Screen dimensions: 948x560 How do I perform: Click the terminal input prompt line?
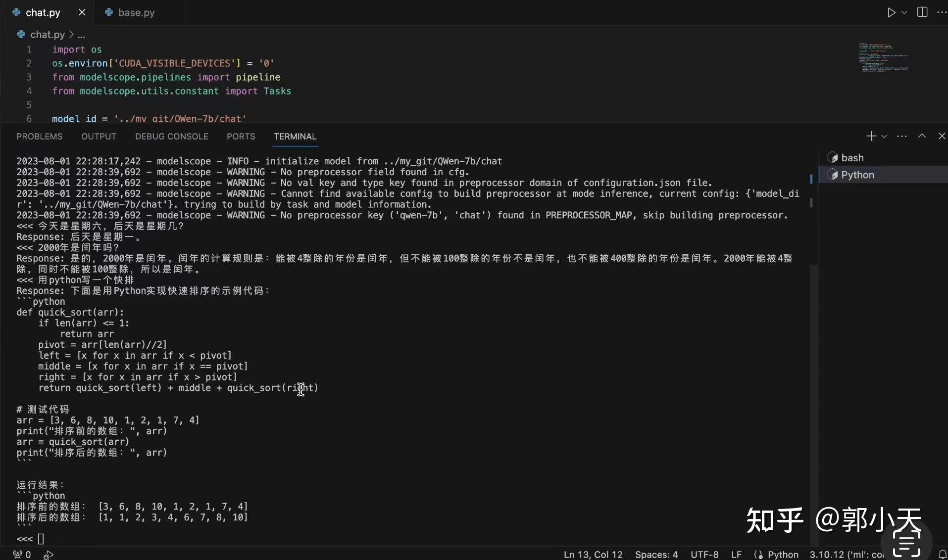tap(31, 539)
